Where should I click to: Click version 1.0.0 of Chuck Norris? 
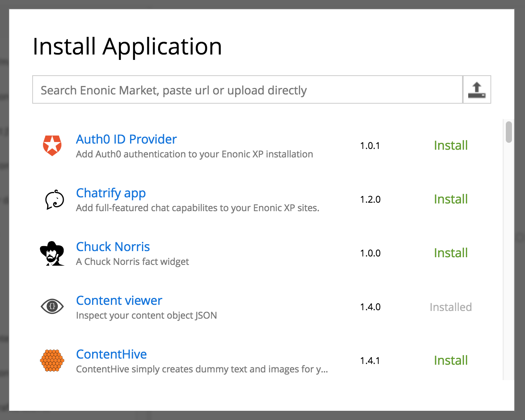click(x=370, y=253)
